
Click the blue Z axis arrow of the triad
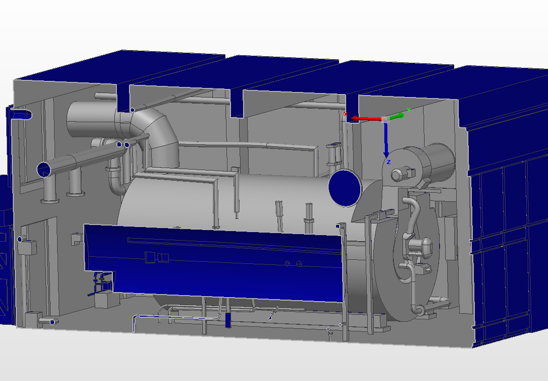pyautogui.click(x=386, y=140)
